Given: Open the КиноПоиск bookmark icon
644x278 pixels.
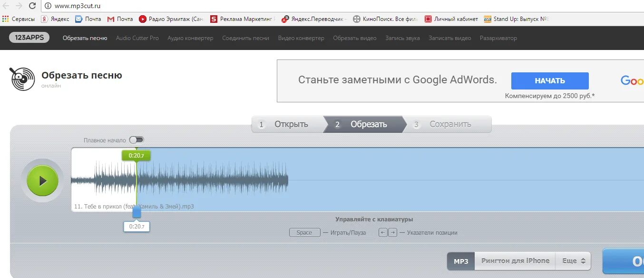Looking at the screenshot, I should click(x=357, y=19).
